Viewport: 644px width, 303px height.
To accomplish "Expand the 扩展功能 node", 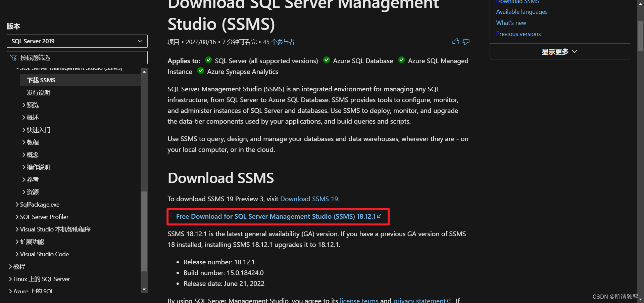I will tap(17, 242).
